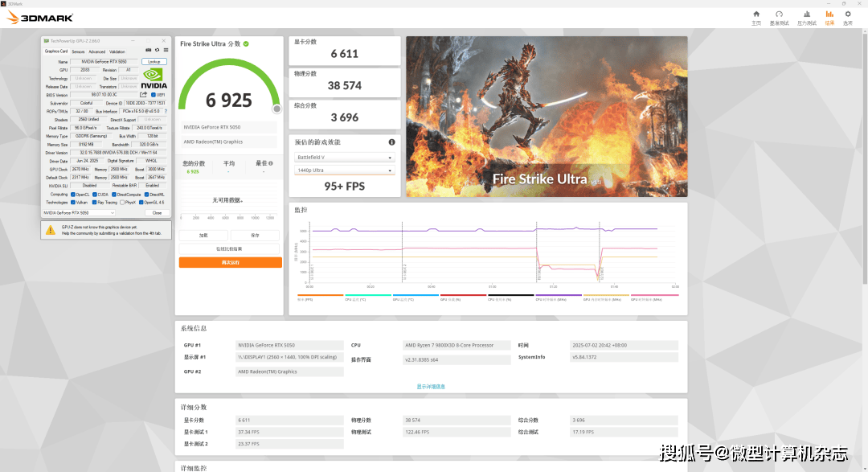The height and width of the screenshot is (472, 868).
Task: Click the 37.34 FPS graphics test 1 value
Action: (x=289, y=432)
